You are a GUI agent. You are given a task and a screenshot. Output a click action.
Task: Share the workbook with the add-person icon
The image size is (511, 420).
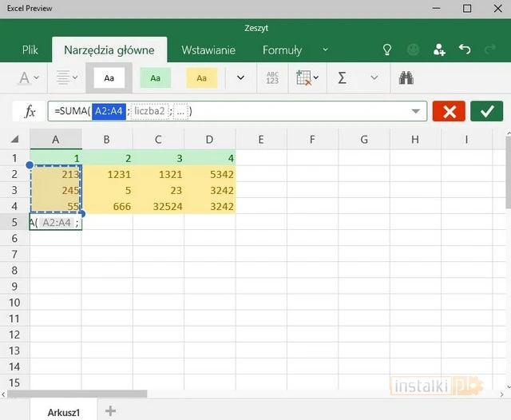(439, 50)
